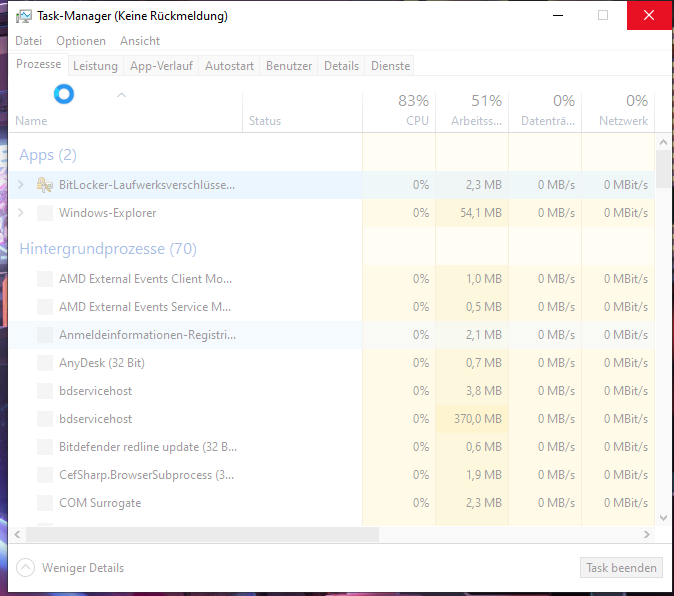Screen dimensions: 674x596
Task: Click the BitLocker-Laufwerksverschlüsselung process icon
Action: pyautogui.click(x=45, y=185)
